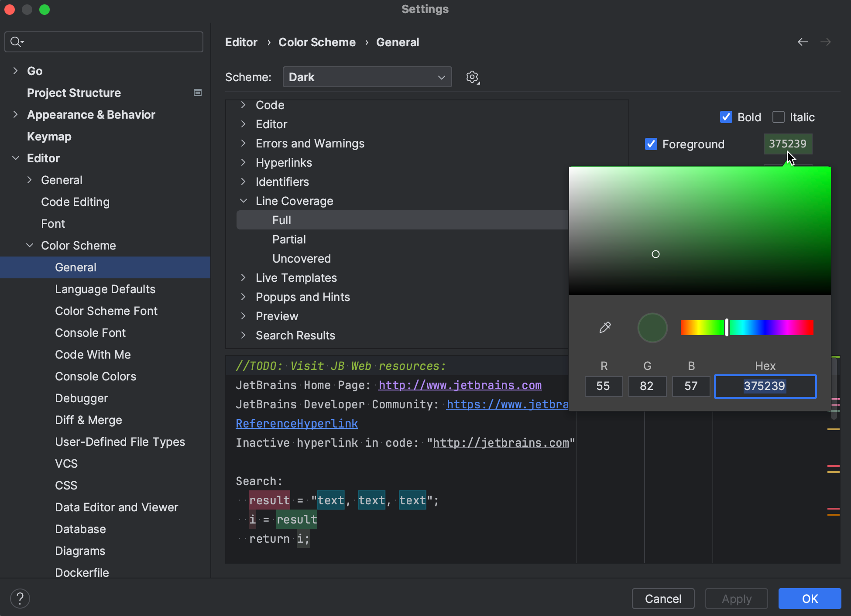The height and width of the screenshot is (616, 851).
Task: Click the help question mark icon
Action: point(20,599)
